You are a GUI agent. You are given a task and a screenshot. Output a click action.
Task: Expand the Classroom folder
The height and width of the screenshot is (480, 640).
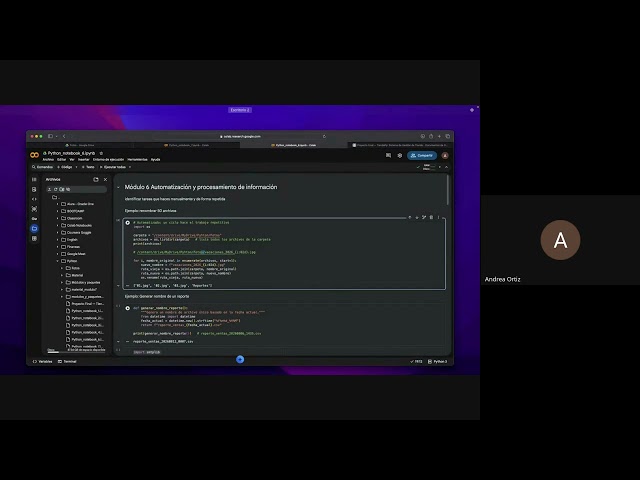point(58,218)
